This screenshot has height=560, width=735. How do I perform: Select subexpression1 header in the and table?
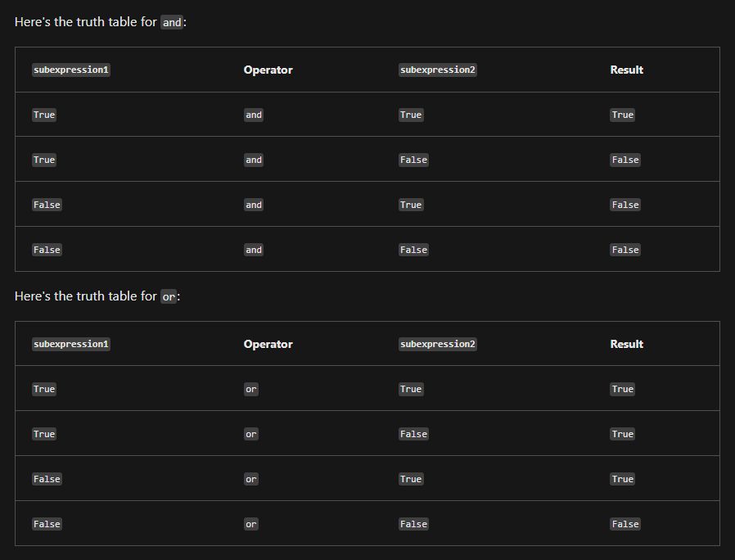pos(71,70)
